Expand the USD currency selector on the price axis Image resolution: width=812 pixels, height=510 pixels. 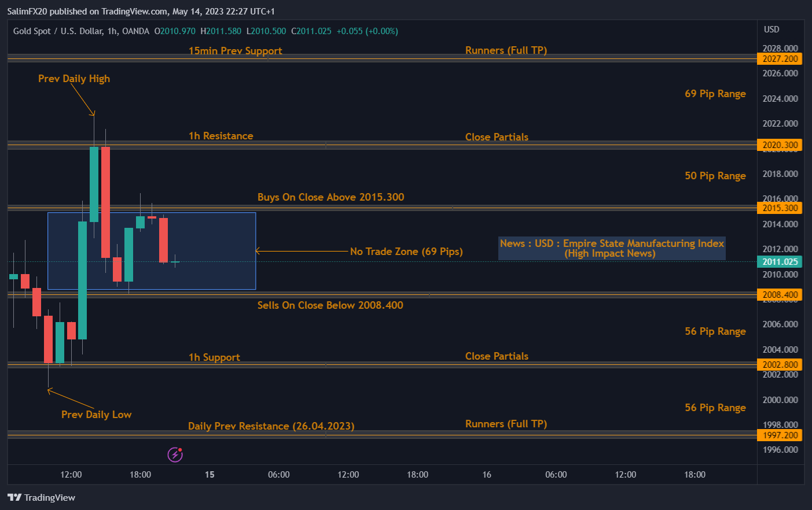773,29
